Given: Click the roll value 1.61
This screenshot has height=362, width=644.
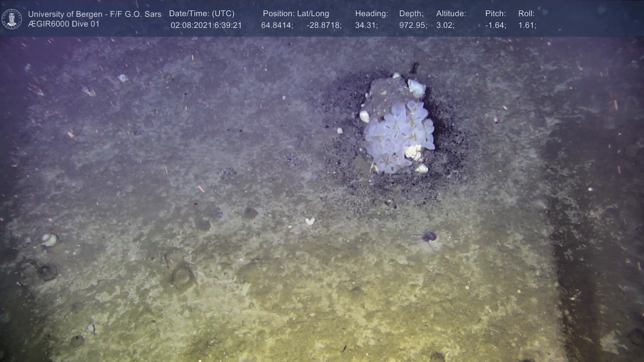Looking at the screenshot, I should 527,25.
